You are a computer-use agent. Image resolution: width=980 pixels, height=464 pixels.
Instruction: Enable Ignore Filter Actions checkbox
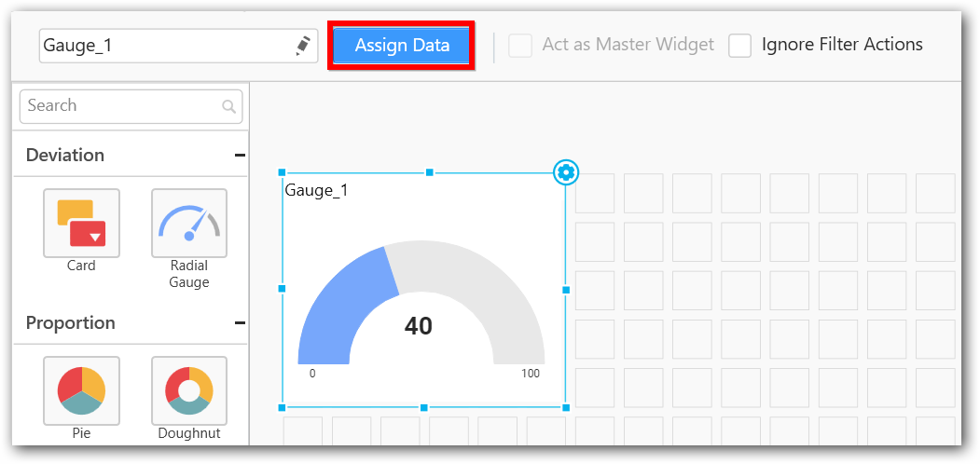coord(740,46)
